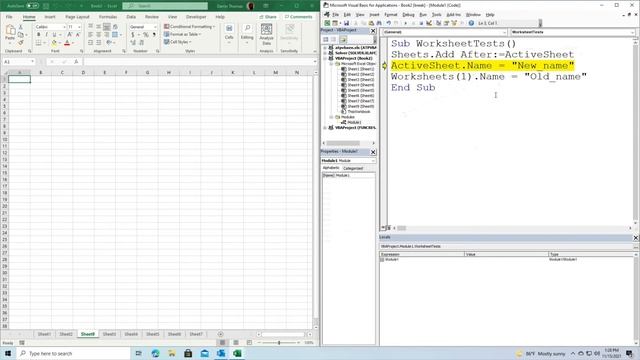Click the Save disk icon in VBA toolbar
Image resolution: width=640 pixels, height=360 pixels.
[x=347, y=23]
